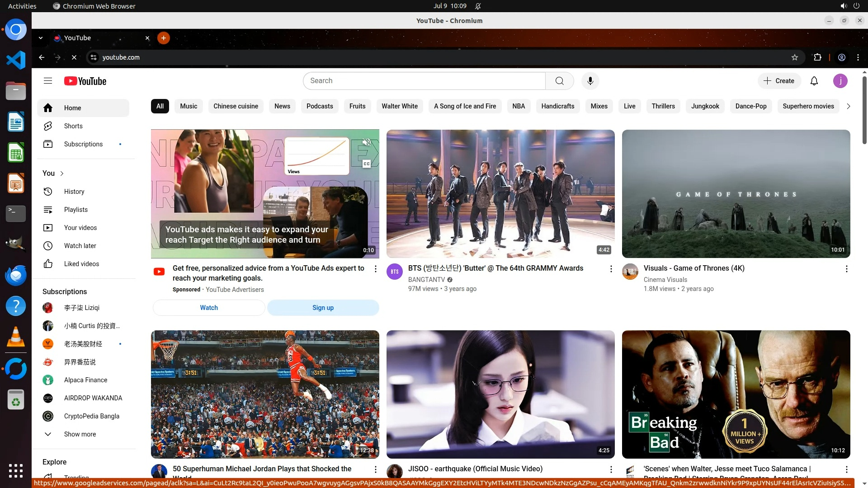Screen dimensions: 868x488
Task: Open History in the sidebar
Action: 74,192
